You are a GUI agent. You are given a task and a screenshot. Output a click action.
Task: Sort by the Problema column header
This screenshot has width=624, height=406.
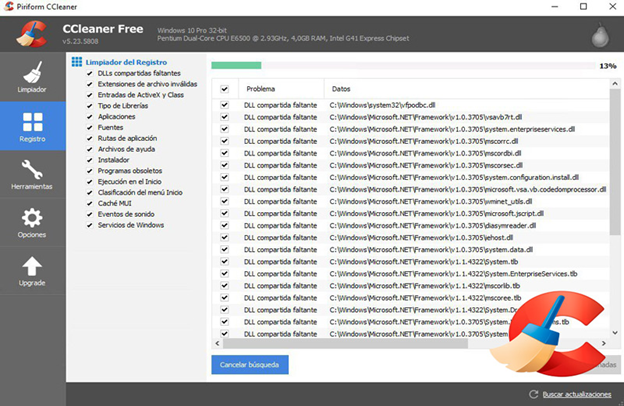click(x=260, y=88)
